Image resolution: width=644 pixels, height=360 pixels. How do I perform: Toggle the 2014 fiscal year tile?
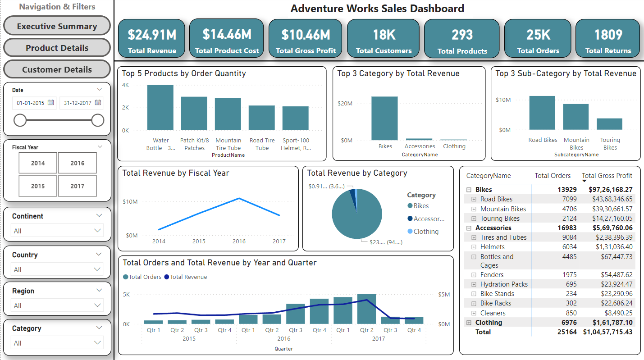(38, 163)
